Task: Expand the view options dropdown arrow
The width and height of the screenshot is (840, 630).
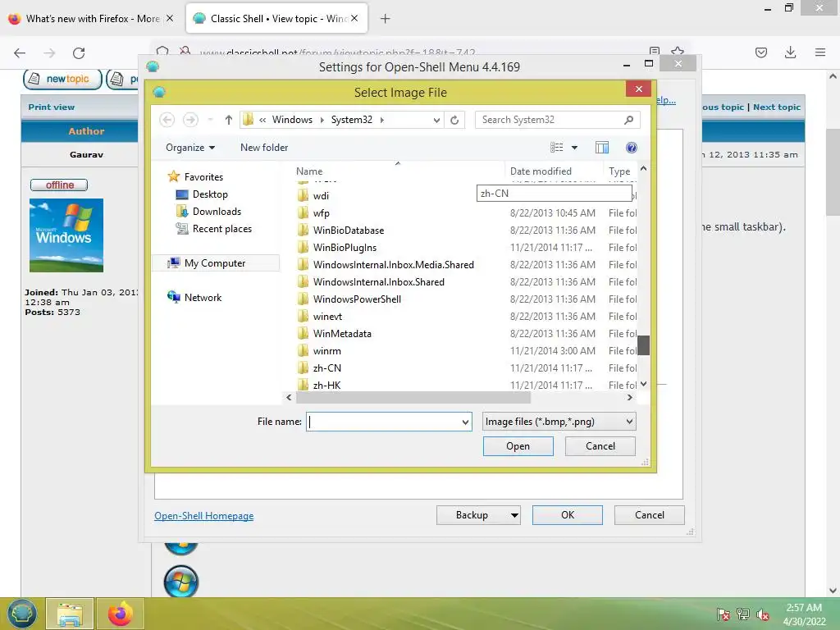Action: point(574,148)
